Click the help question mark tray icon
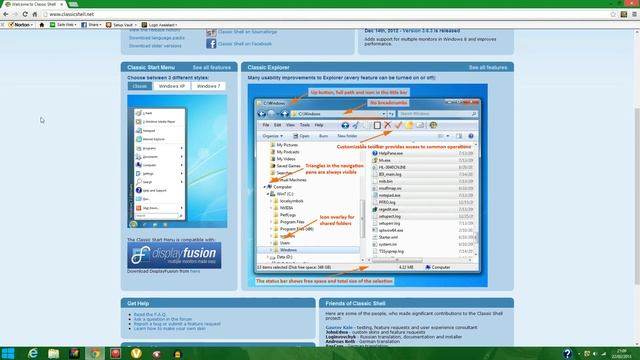This screenshot has height=360, width=640. (x=567, y=354)
